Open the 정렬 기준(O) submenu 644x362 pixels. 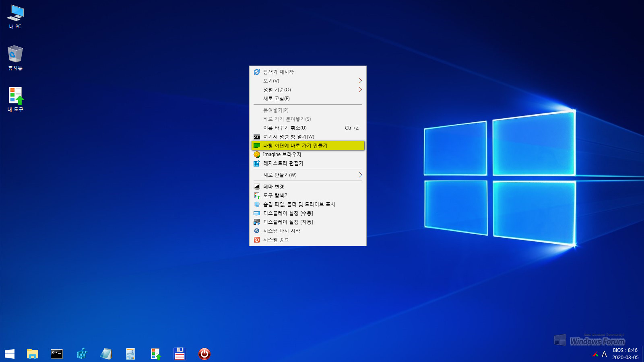[x=308, y=90]
